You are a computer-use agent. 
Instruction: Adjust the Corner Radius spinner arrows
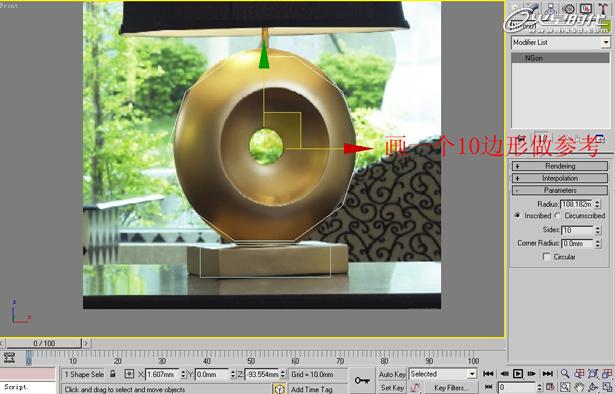597,243
